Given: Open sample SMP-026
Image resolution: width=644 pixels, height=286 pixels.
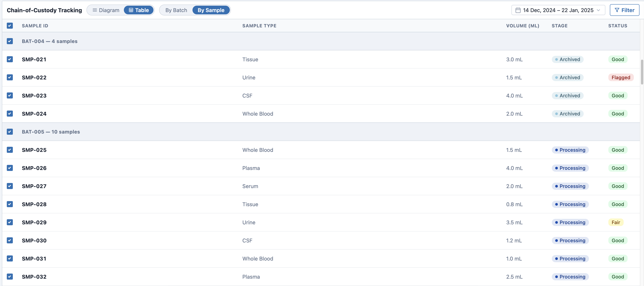Looking at the screenshot, I should [34, 168].
